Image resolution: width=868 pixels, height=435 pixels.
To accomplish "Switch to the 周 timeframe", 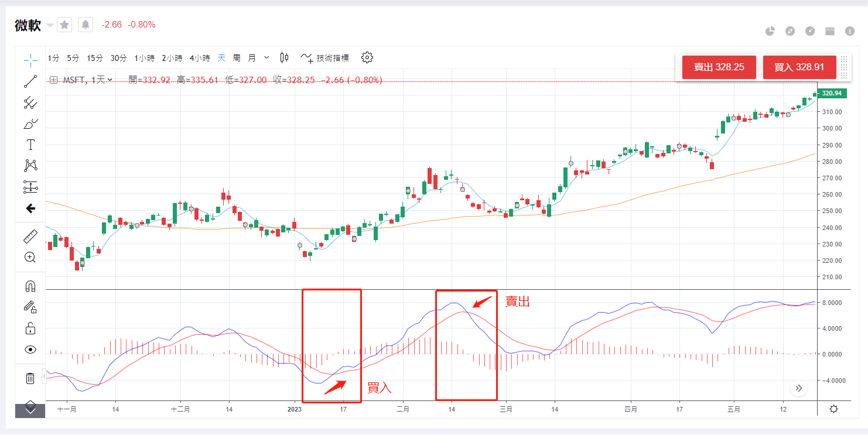I will (x=237, y=58).
